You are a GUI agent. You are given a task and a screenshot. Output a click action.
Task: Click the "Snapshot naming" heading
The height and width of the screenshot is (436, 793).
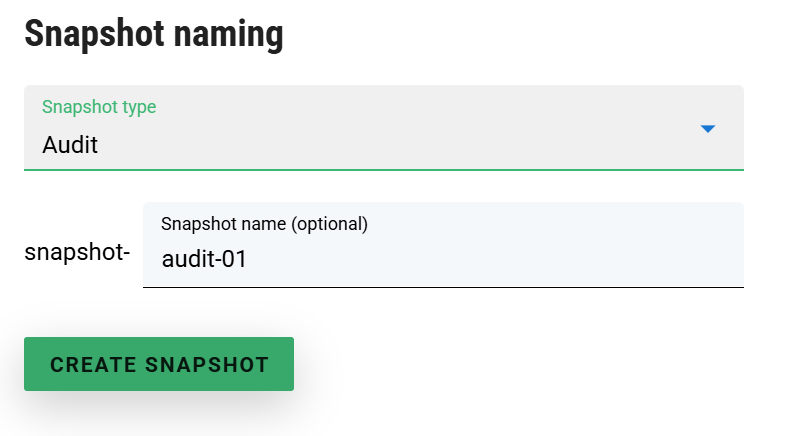pyautogui.click(x=154, y=34)
